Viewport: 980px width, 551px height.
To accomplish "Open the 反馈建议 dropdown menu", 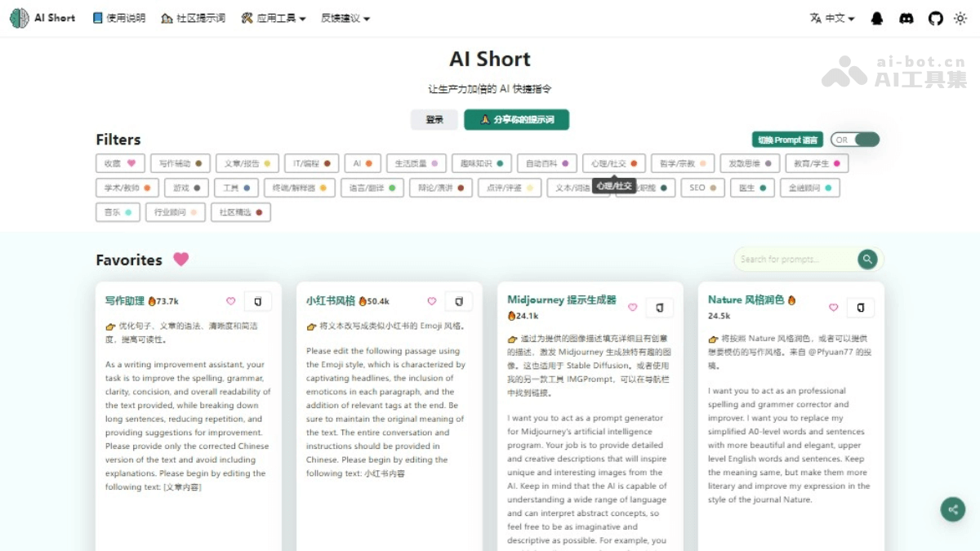I will [x=344, y=17].
